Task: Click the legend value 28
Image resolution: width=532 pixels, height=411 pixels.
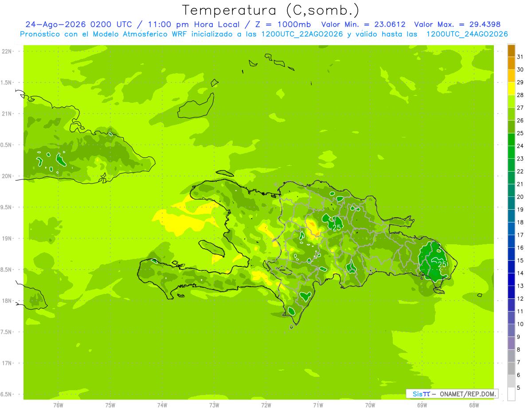Action: tap(520, 95)
